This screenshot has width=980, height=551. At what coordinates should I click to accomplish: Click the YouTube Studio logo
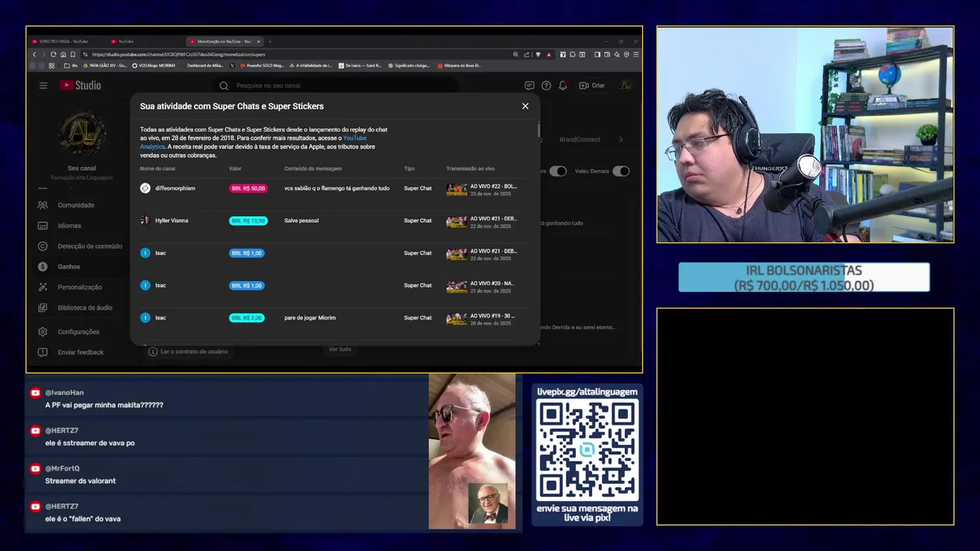coord(81,85)
